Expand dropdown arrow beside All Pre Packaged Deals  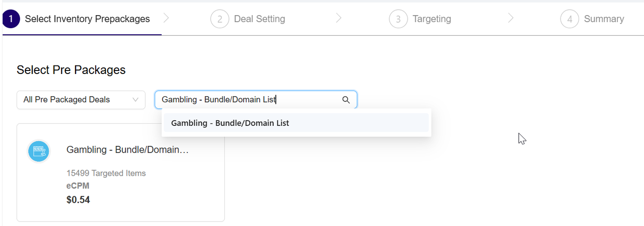[135, 100]
